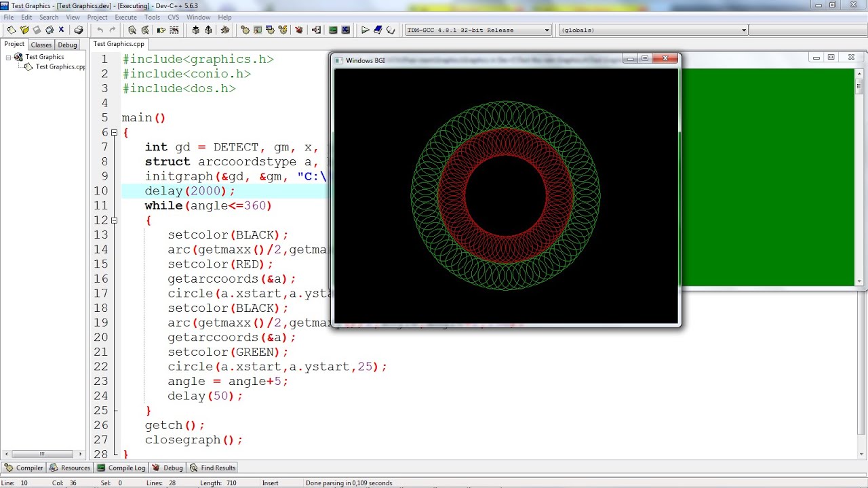
Task: Open the Help menu
Action: pos(224,17)
